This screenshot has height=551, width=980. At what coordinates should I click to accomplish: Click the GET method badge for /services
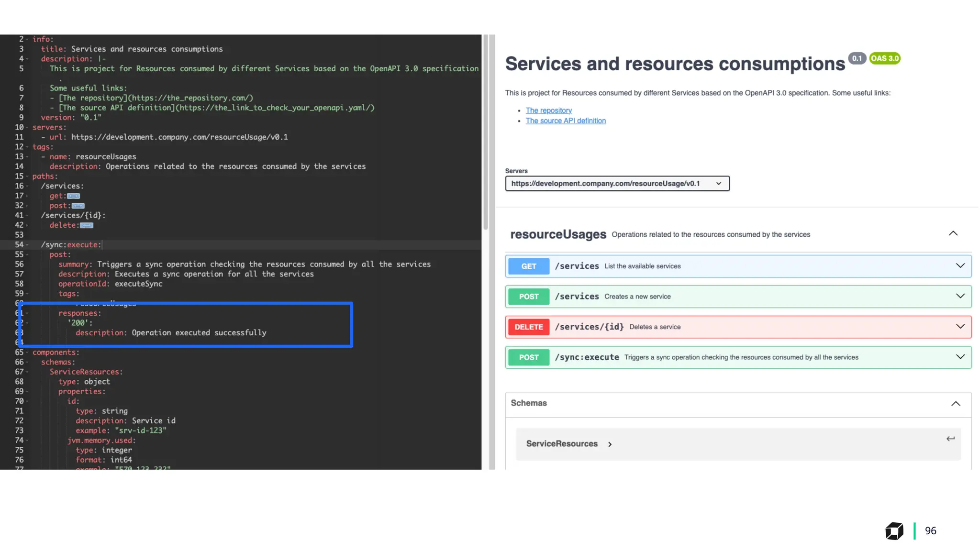[528, 266]
